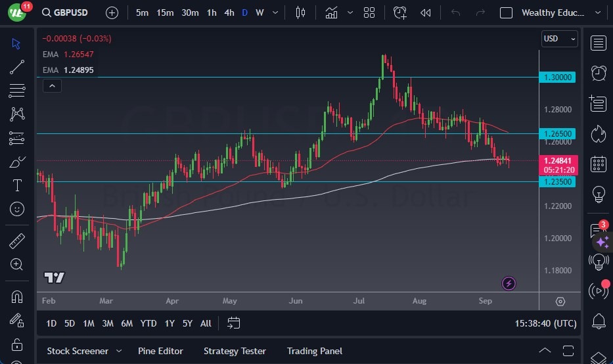Select the ruler measure tool
Image resolution: width=613 pixels, height=364 pixels.
coord(17,240)
